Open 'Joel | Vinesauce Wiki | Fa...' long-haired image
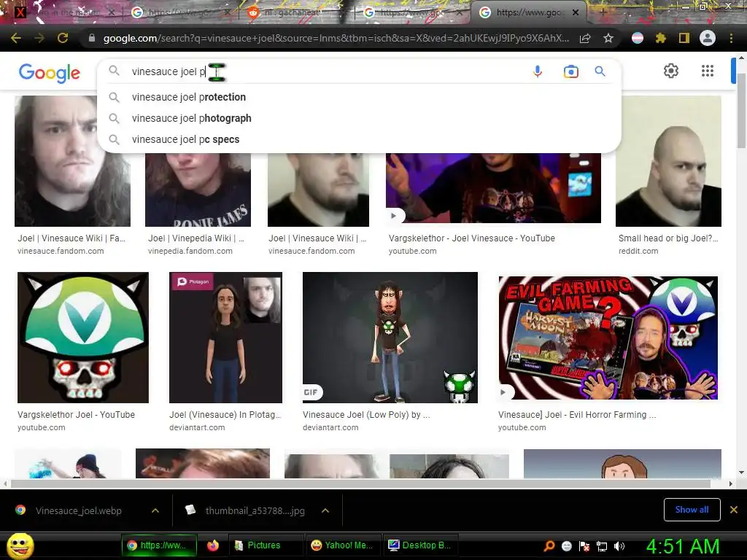 click(72, 161)
